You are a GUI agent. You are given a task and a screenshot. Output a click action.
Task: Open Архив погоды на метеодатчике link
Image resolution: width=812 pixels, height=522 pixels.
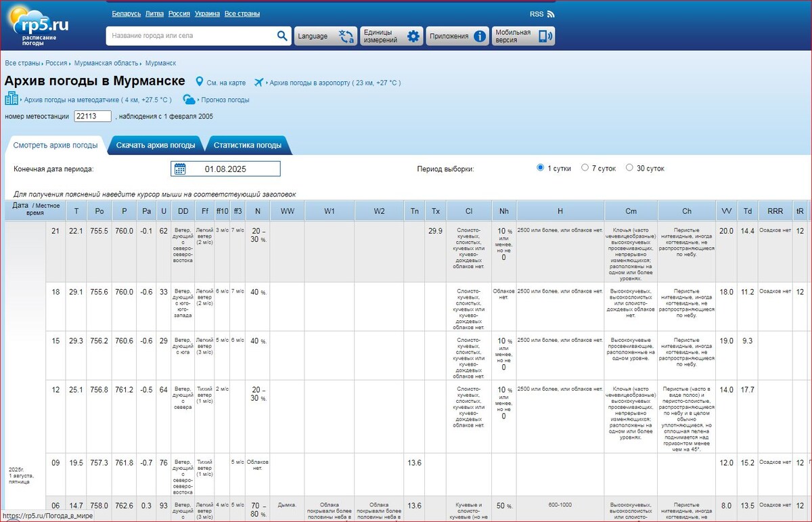coord(97,100)
